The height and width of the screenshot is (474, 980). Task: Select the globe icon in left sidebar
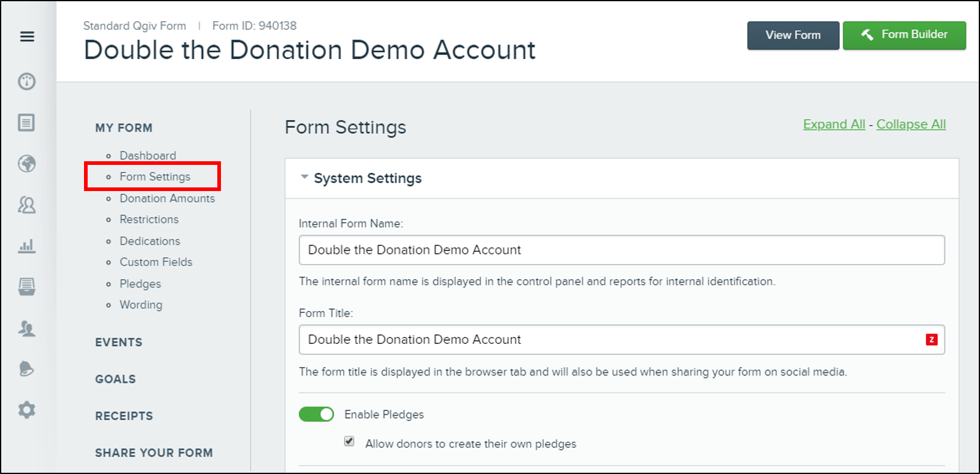[x=27, y=164]
